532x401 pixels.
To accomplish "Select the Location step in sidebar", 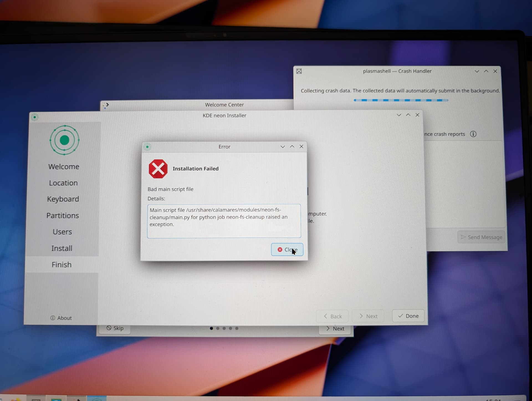I will [x=63, y=183].
